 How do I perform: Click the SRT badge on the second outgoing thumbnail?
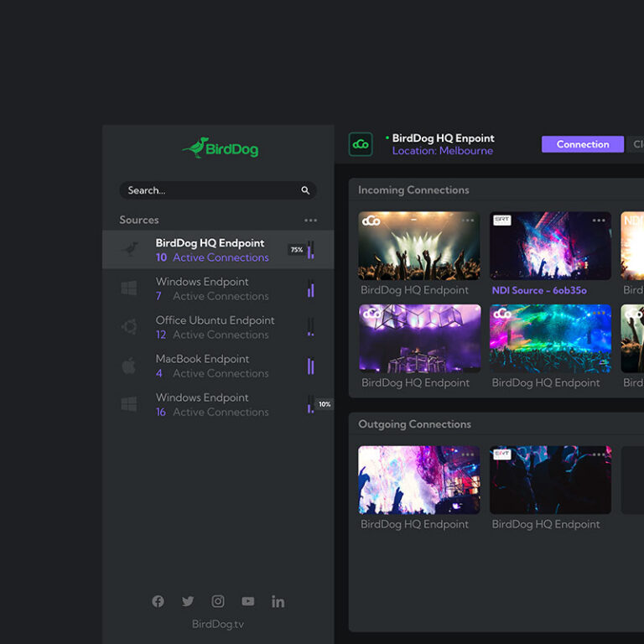(x=502, y=454)
